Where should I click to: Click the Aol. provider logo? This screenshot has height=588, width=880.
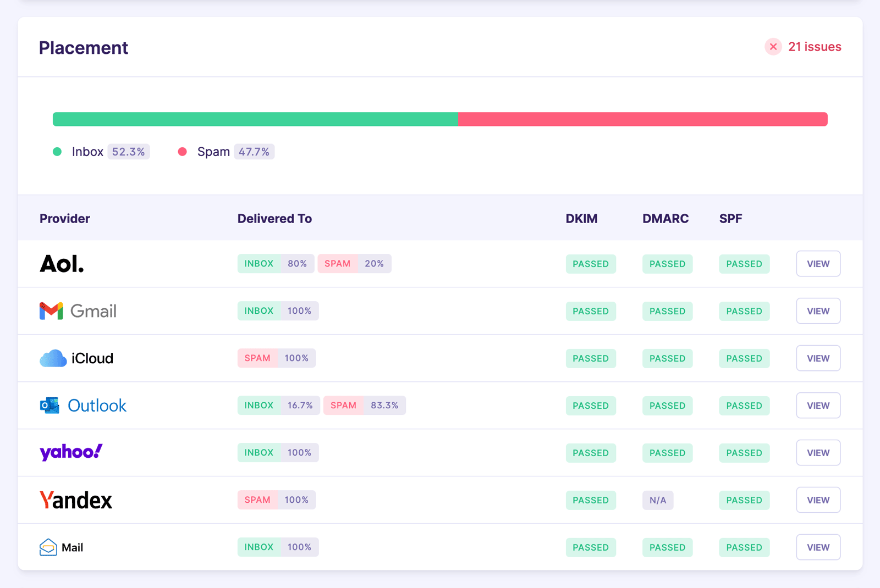[x=62, y=264]
